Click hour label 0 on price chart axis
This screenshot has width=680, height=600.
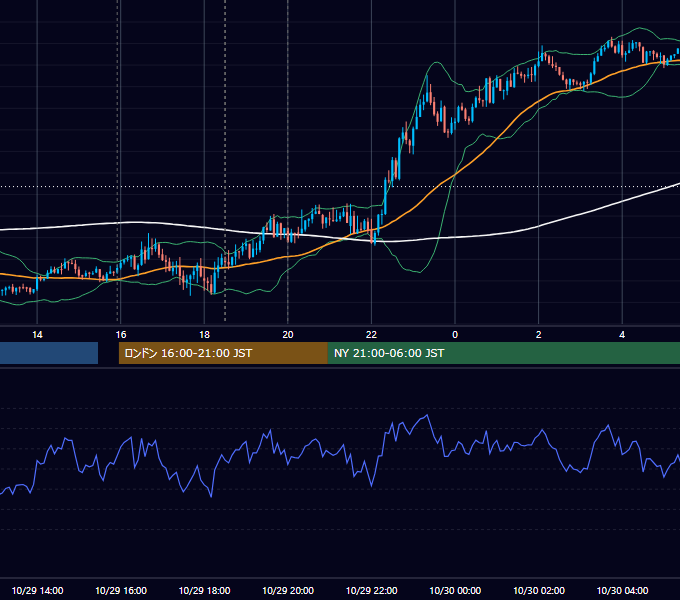coord(455,335)
